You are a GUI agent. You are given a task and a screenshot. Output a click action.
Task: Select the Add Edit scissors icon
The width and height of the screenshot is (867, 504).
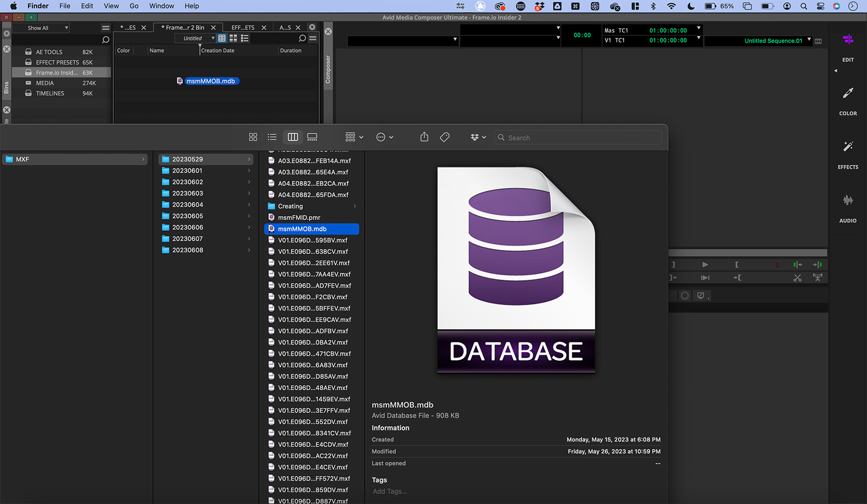point(797,277)
